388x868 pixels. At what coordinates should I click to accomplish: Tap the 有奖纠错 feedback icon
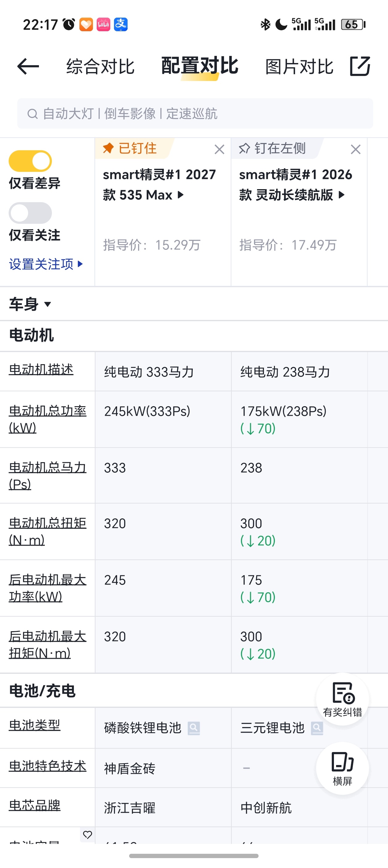click(x=343, y=699)
